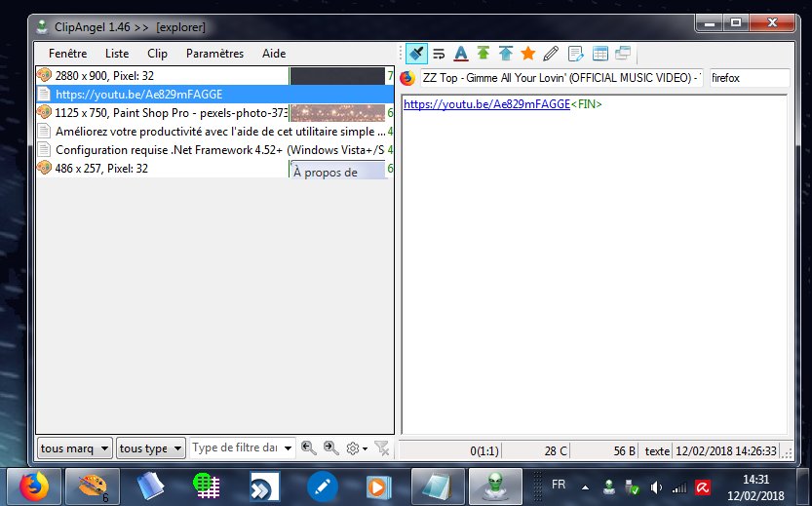Open the paint palette app in taskbar
This screenshot has height=506, width=812.
click(x=93, y=487)
